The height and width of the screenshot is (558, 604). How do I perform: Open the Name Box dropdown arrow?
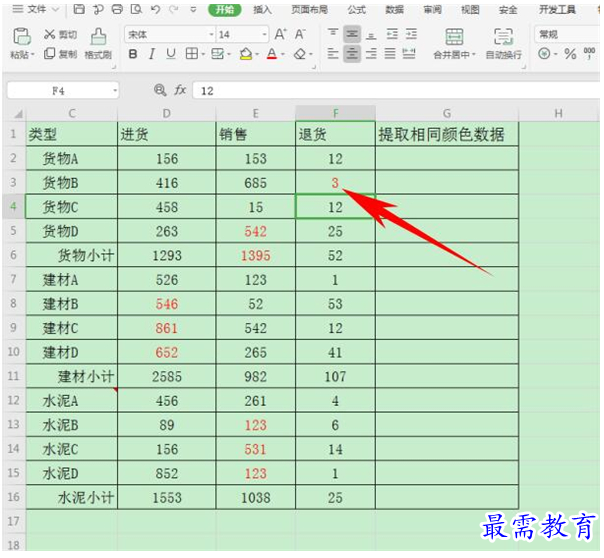click(115, 91)
